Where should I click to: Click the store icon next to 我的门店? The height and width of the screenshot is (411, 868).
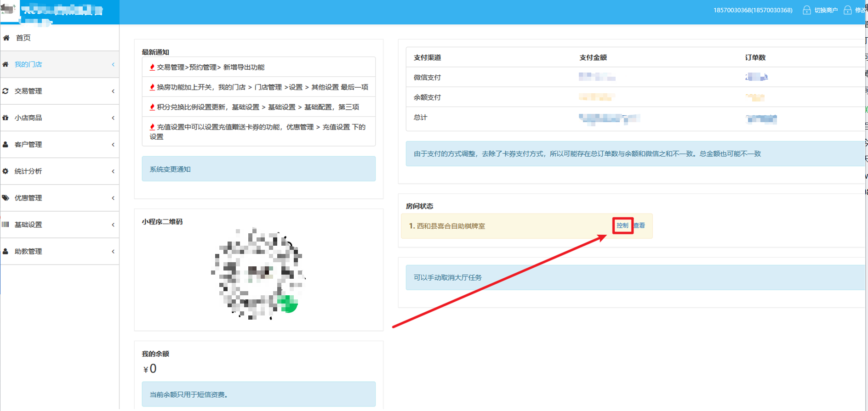click(6, 64)
